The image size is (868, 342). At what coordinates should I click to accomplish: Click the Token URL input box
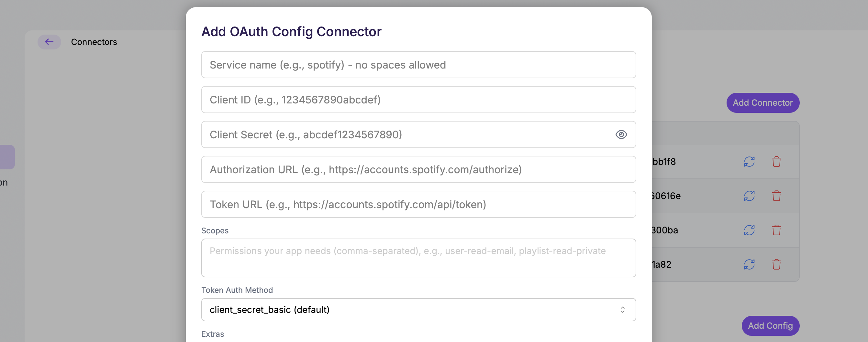pos(418,204)
